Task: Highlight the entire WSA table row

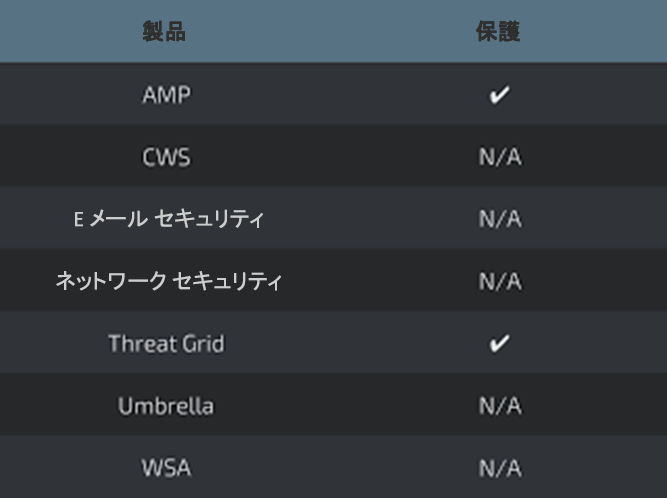Action: pyautogui.click(x=333, y=468)
